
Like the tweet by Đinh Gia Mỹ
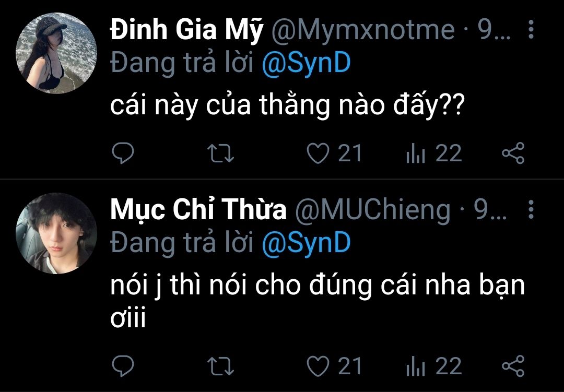tap(317, 153)
